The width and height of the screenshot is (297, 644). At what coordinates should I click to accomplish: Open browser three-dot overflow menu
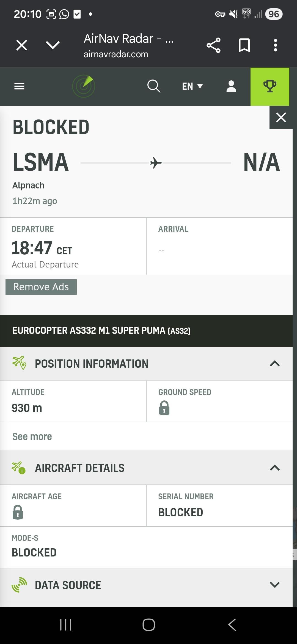[275, 45]
